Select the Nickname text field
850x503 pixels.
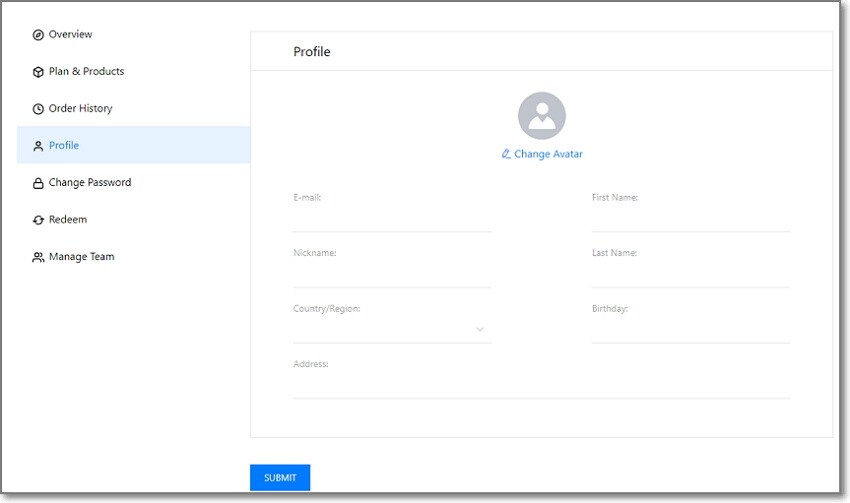[x=392, y=275]
